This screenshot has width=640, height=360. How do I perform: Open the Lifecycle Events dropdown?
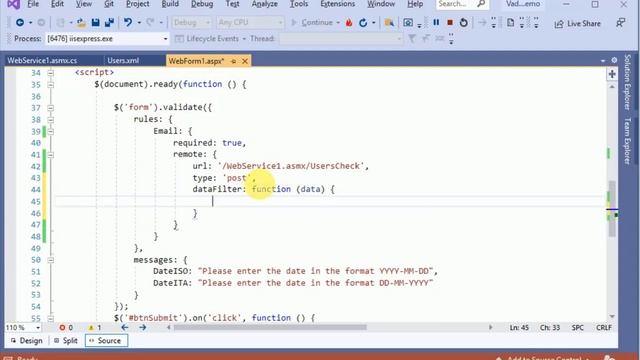pyautogui.click(x=211, y=39)
